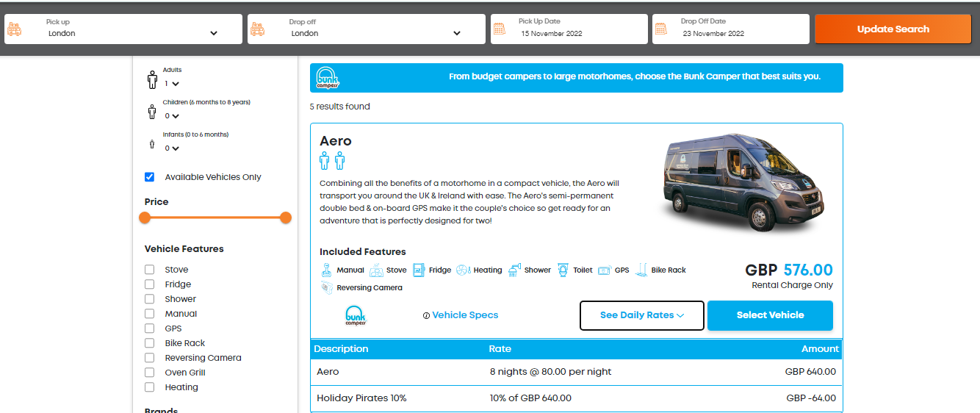Check the Heating filter checkbox
Viewport: 980px width, 413px height.
pyautogui.click(x=150, y=387)
